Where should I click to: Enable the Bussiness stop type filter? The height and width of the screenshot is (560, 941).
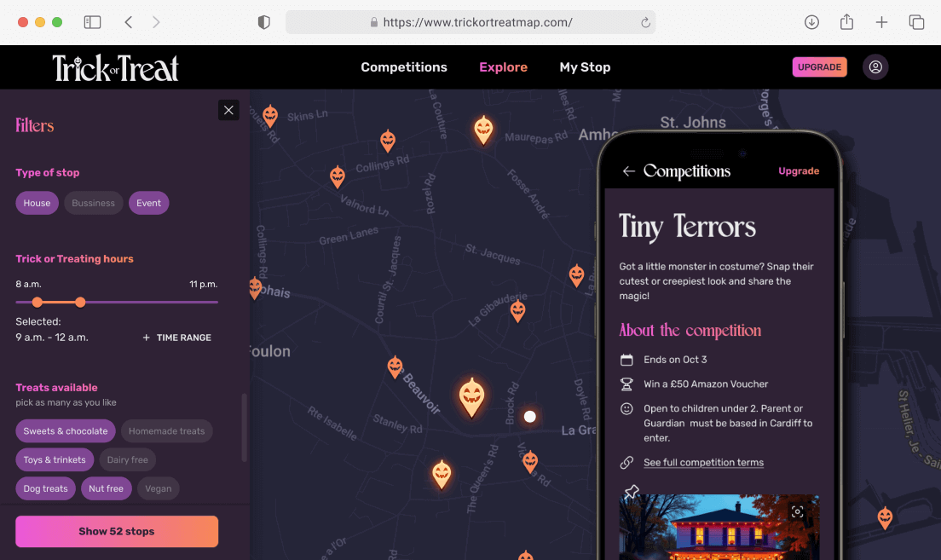click(94, 203)
